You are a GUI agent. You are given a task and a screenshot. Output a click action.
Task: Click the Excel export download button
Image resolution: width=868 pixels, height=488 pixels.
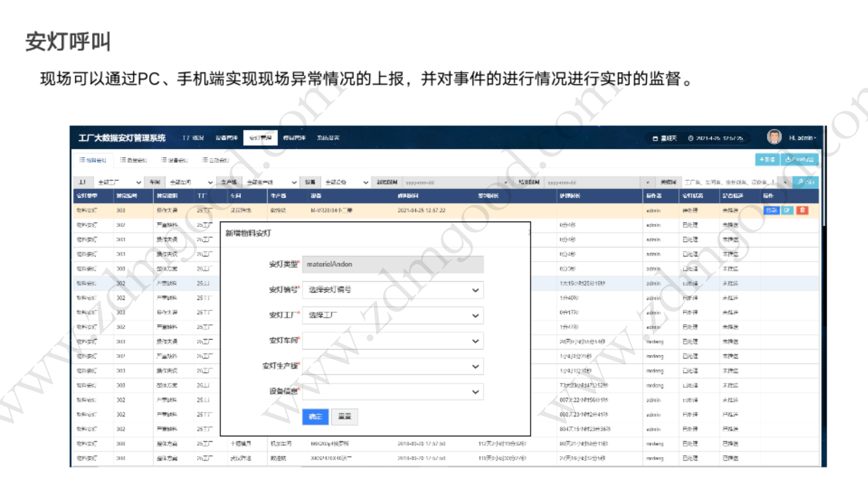click(799, 160)
